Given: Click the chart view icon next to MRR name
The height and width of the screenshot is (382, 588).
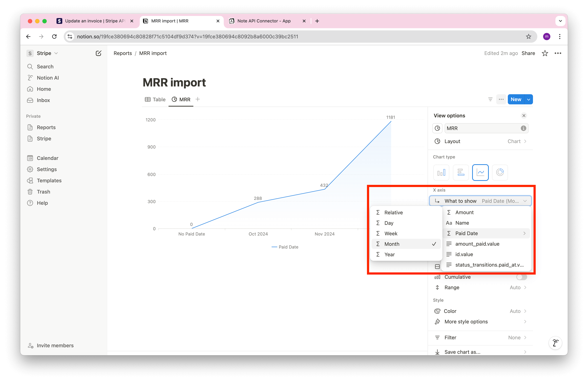Looking at the screenshot, I should pyautogui.click(x=437, y=128).
